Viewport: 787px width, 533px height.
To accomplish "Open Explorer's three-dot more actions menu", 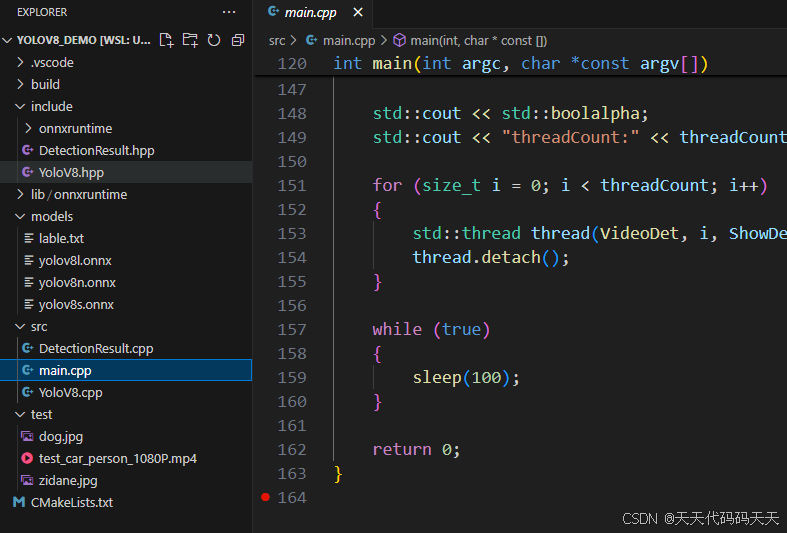I will tap(229, 12).
